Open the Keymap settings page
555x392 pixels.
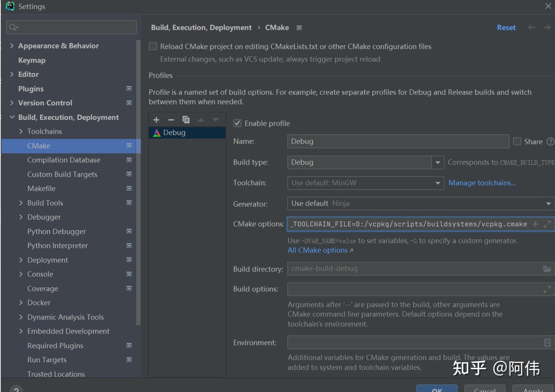pos(32,60)
